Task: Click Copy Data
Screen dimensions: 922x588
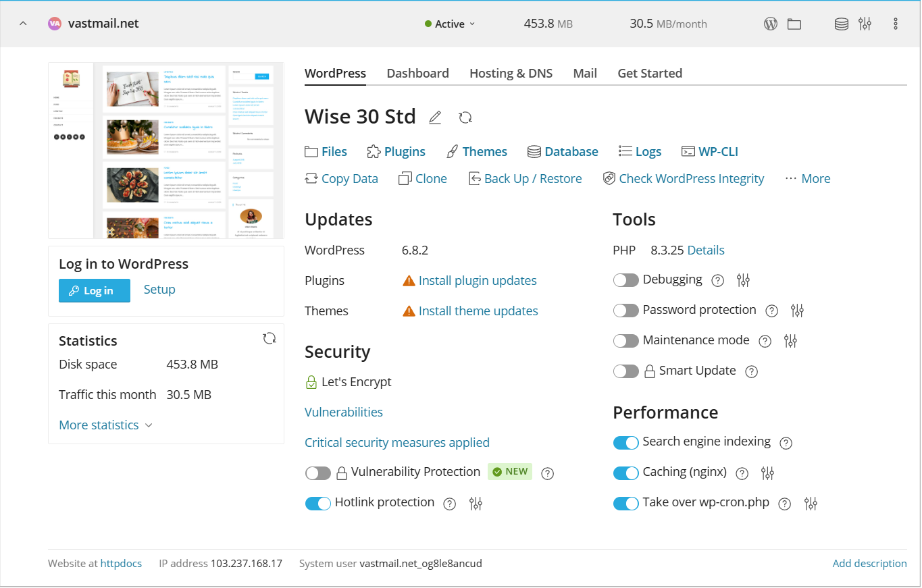Action: 342,179
